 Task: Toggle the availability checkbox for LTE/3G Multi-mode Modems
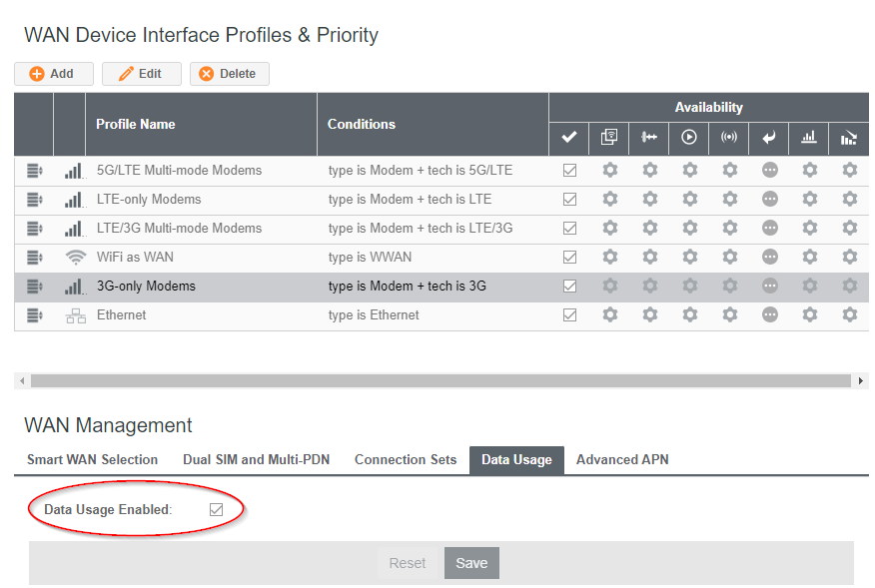[569, 229]
